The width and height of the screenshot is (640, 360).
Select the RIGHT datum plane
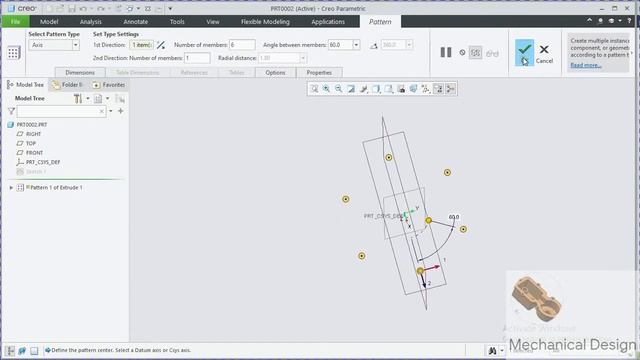(33, 134)
